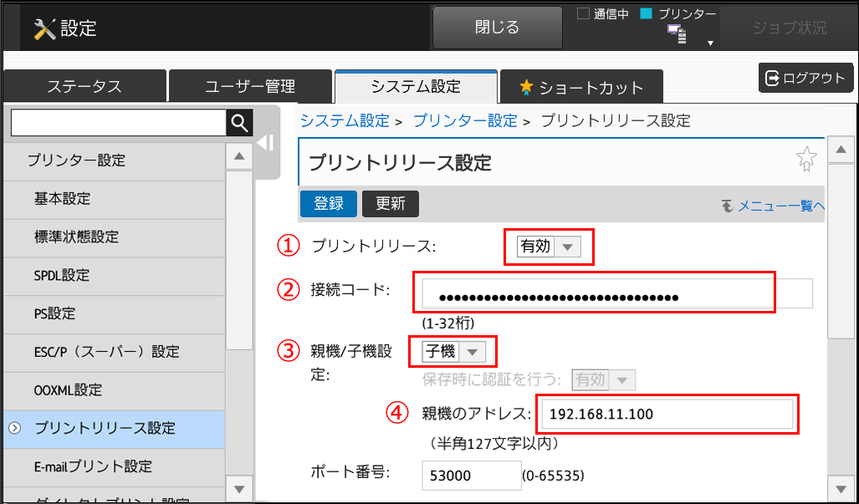Open the ショートカット tab

[581, 86]
